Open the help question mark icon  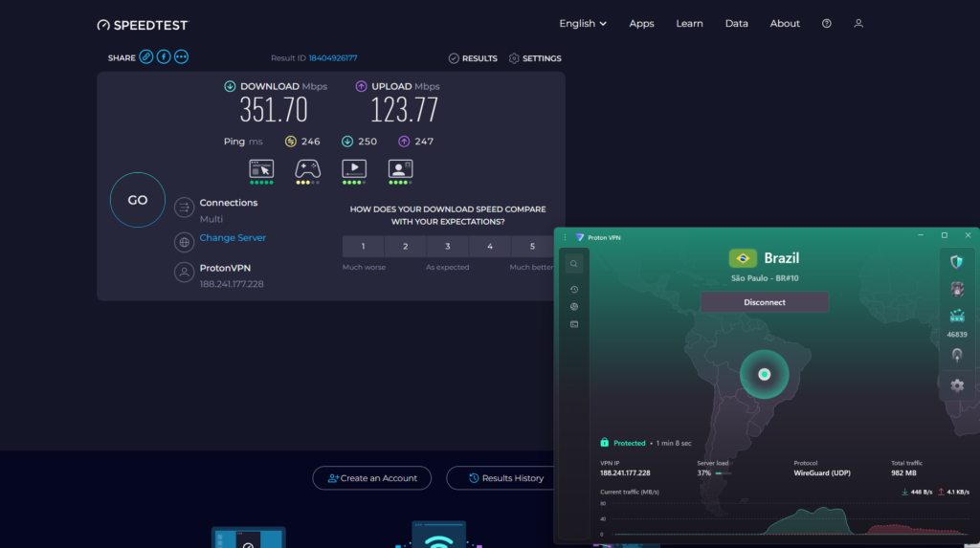tap(826, 23)
